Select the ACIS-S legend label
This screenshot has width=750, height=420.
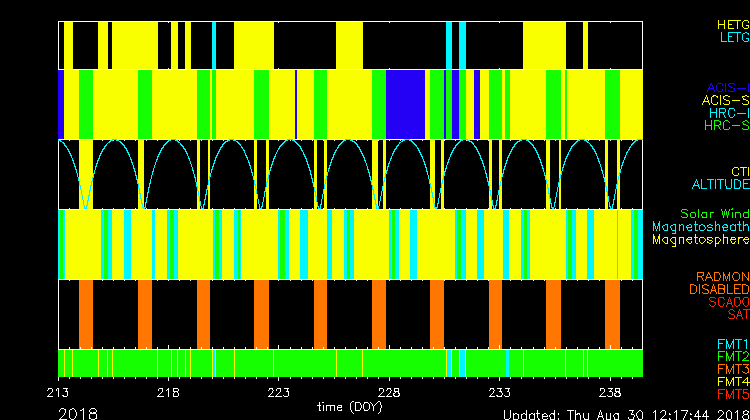[725, 100]
